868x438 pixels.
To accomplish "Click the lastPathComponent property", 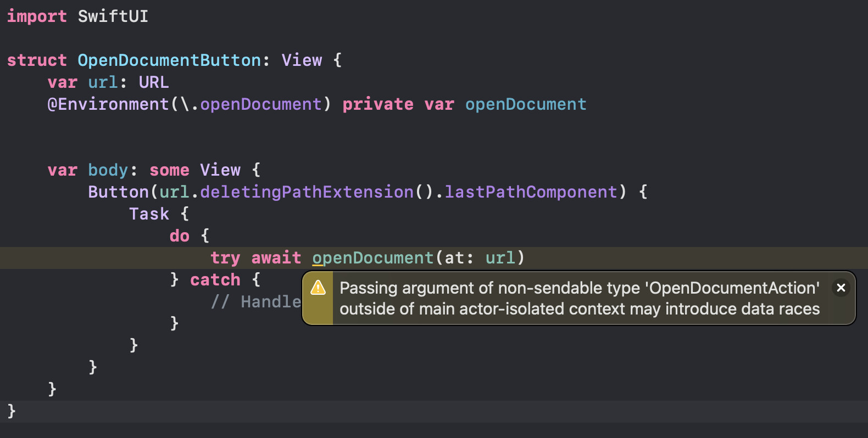I will click(531, 192).
